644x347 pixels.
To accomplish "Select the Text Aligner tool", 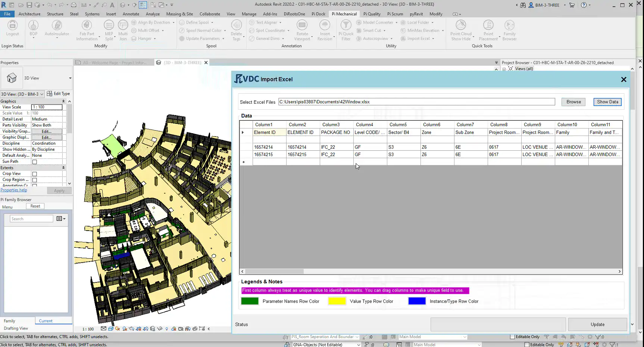I will 265,22.
